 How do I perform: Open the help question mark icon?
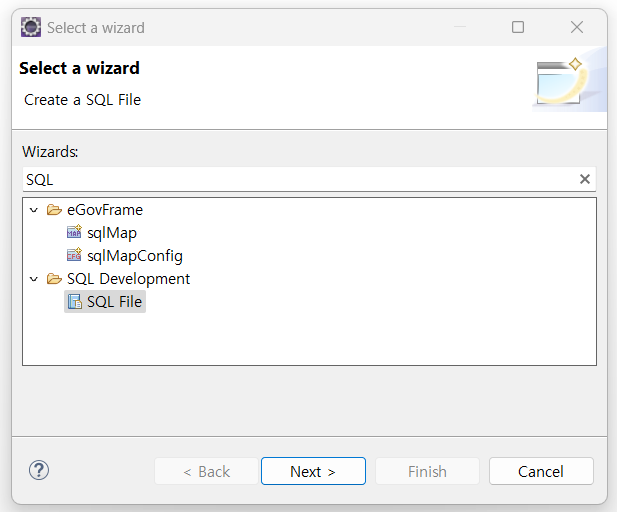click(39, 470)
